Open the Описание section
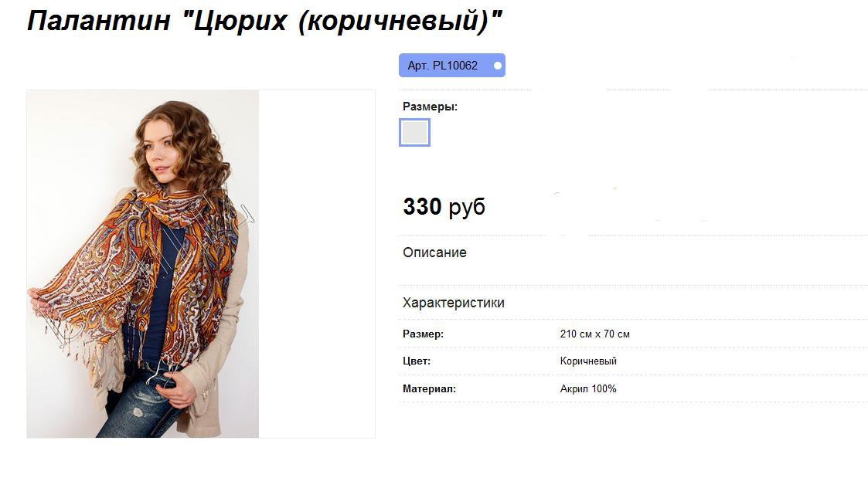This screenshot has width=868, height=478. click(434, 253)
